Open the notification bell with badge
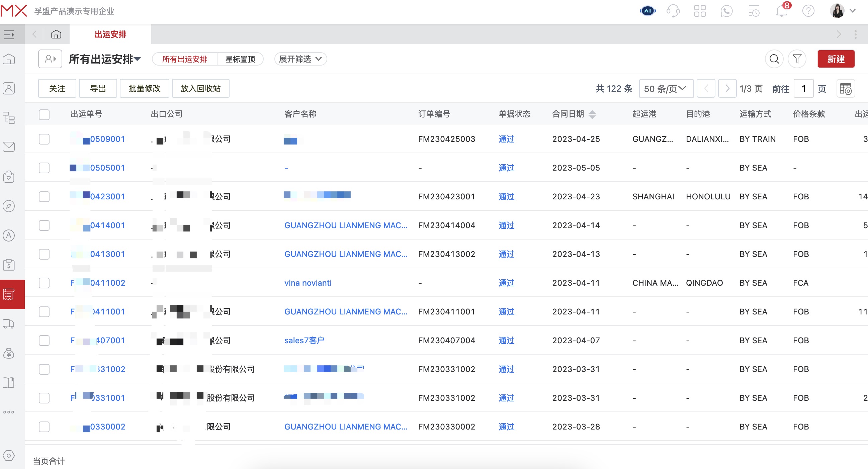The width and height of the screenshot is (868, 469). click(781, 11)
